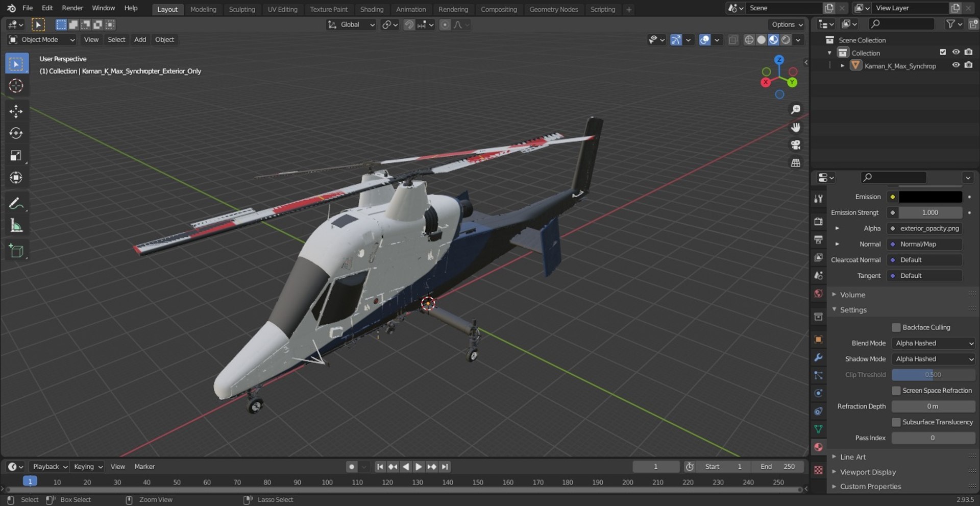Click timeline Marker menu
This screenshot has height=506, width=980.
point(144,467)
